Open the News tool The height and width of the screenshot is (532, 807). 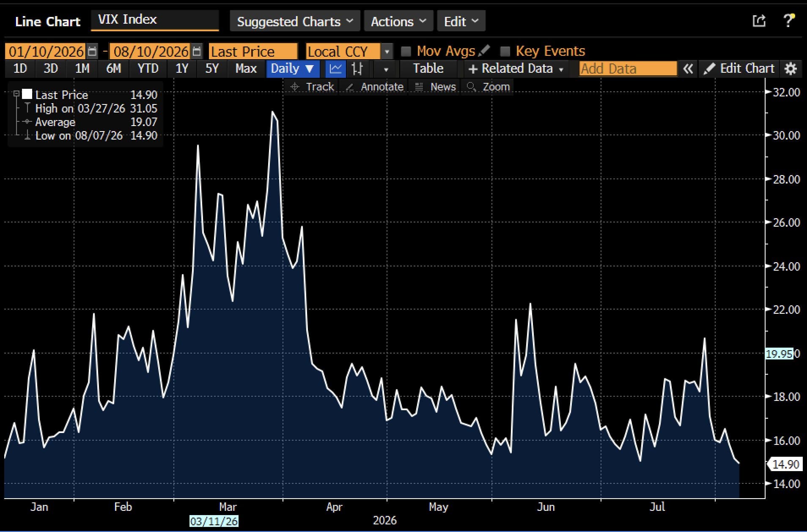[x=435, y=87]
